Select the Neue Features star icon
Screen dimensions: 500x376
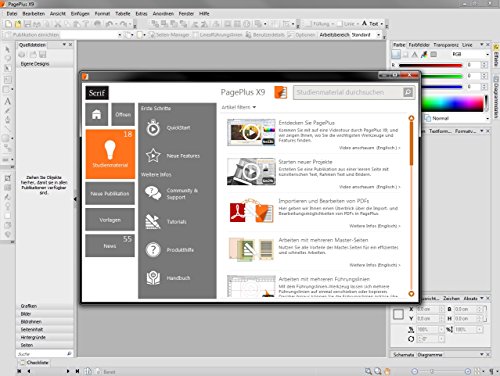tap(153, 155)
